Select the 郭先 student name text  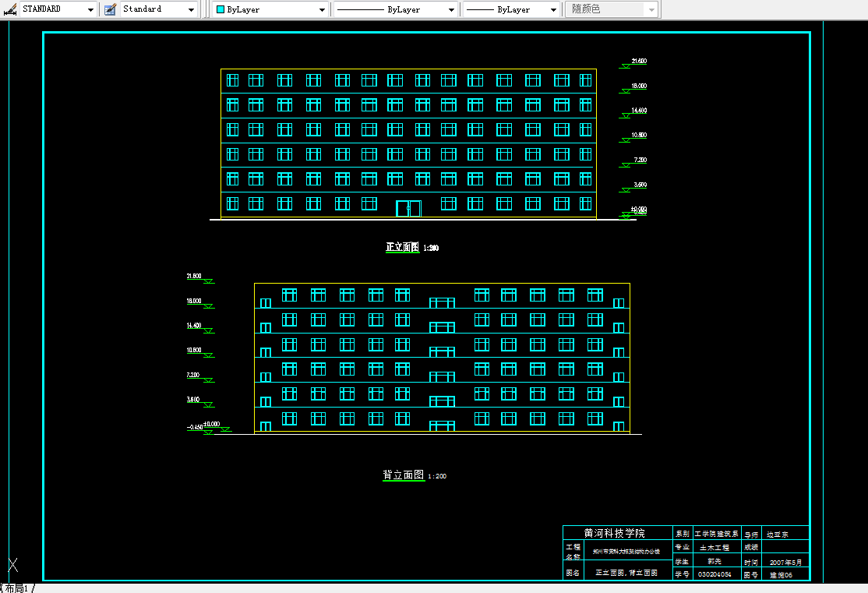(x=715, y=561)
